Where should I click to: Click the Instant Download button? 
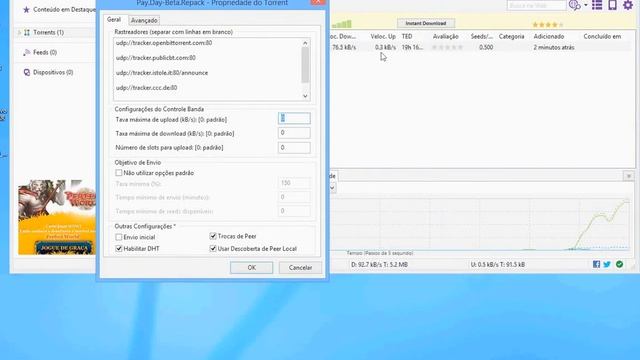(x=426, y=23)
